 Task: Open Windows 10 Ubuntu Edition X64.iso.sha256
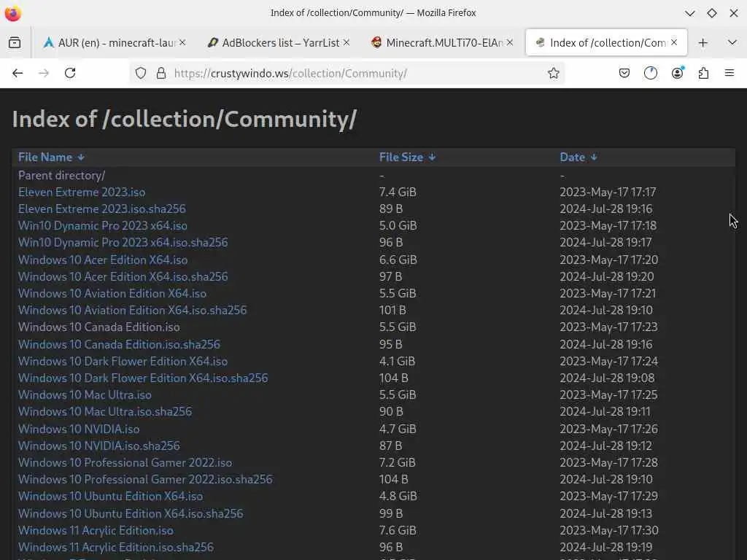[131, 513]
